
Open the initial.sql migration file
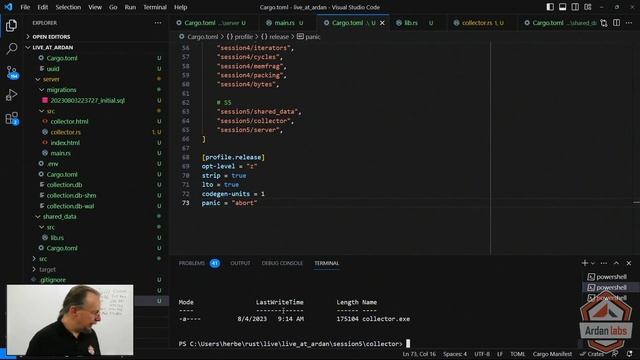tap(87, 100)
